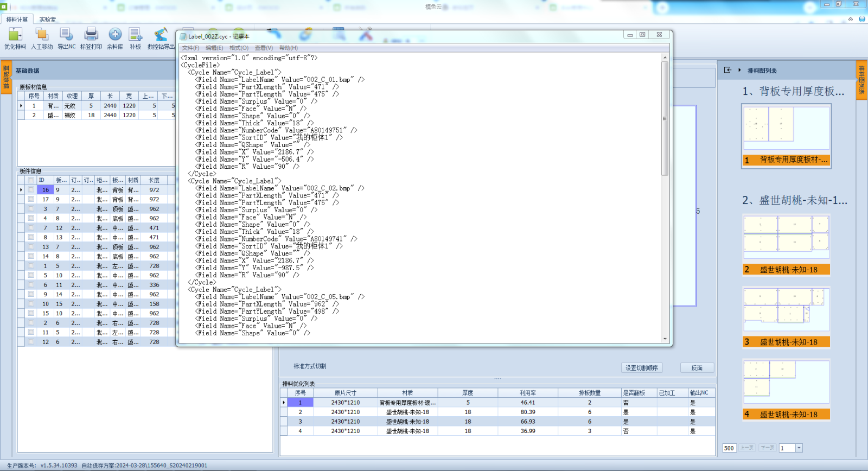Expand the 排料图列表 vertical side tab
The height and width of the screenshot is (471, 868).
click(861, 80)
